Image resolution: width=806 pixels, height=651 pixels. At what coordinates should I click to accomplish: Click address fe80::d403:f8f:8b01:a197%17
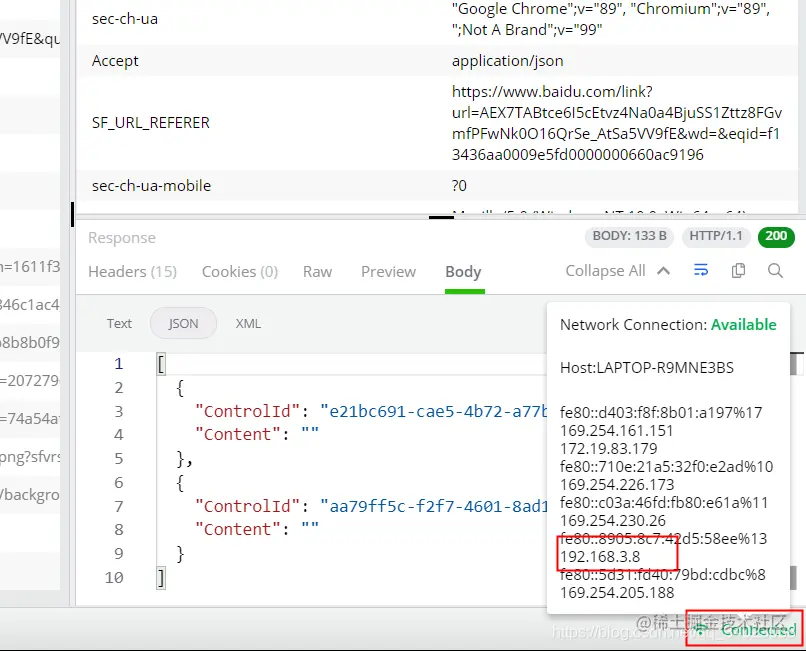(x=661, y=412)
